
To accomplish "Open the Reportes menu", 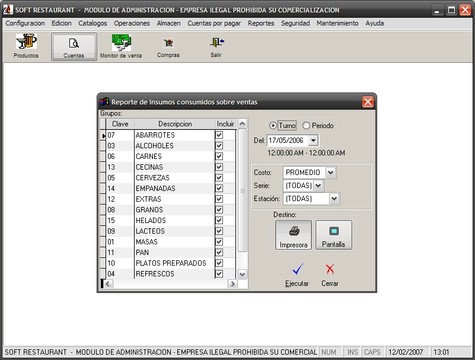I will 261,23.
